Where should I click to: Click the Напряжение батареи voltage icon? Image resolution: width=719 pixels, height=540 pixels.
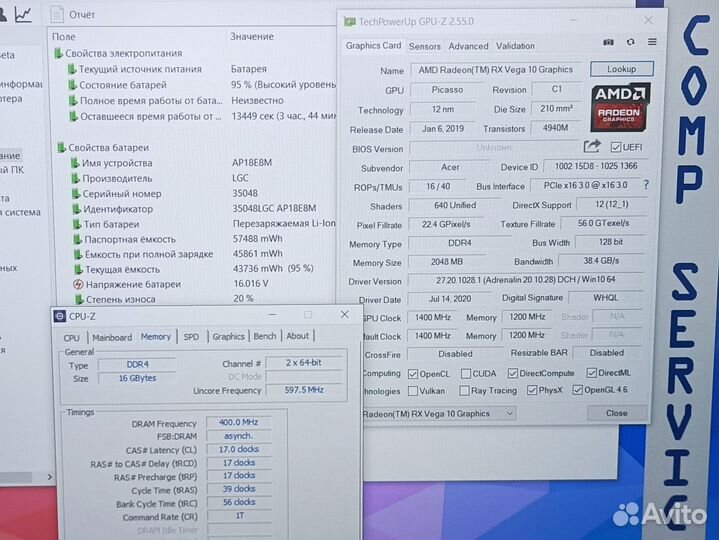[78, 285]
